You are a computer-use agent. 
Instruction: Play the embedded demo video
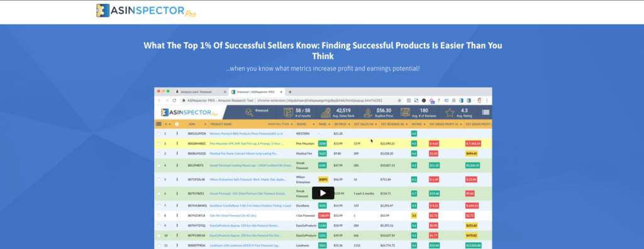point(323,193)
